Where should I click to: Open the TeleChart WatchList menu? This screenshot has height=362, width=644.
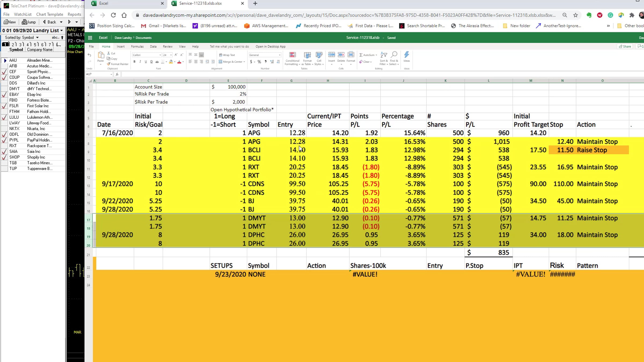[x=23, y=14]
